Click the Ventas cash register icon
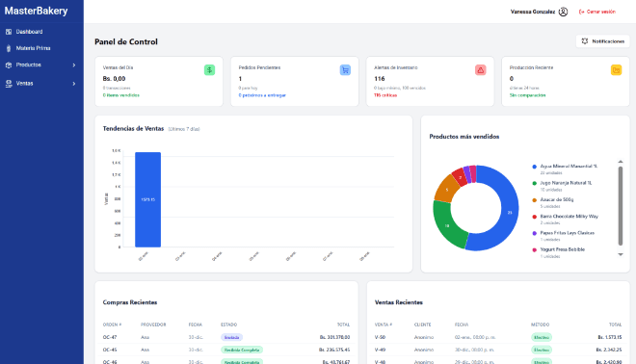 pos(9,84)
